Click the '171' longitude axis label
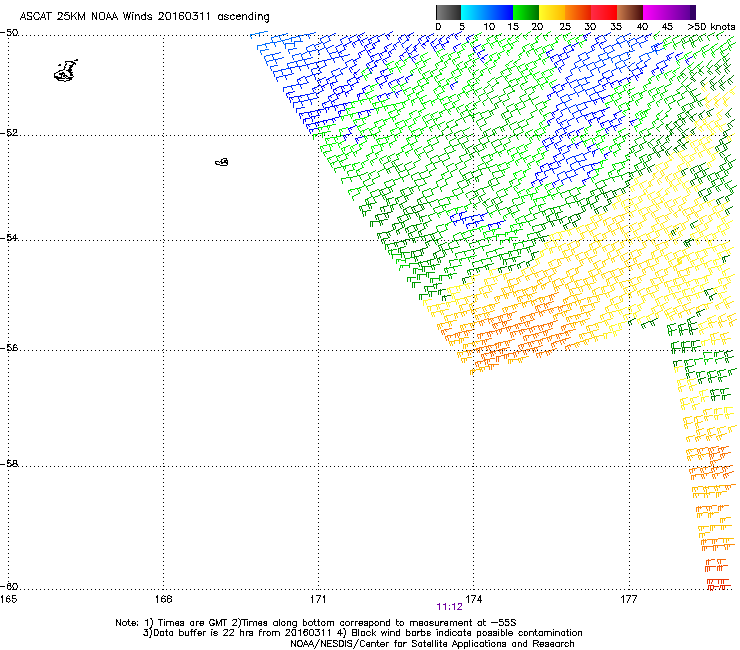Screen dimensions: 740x650 318,599
